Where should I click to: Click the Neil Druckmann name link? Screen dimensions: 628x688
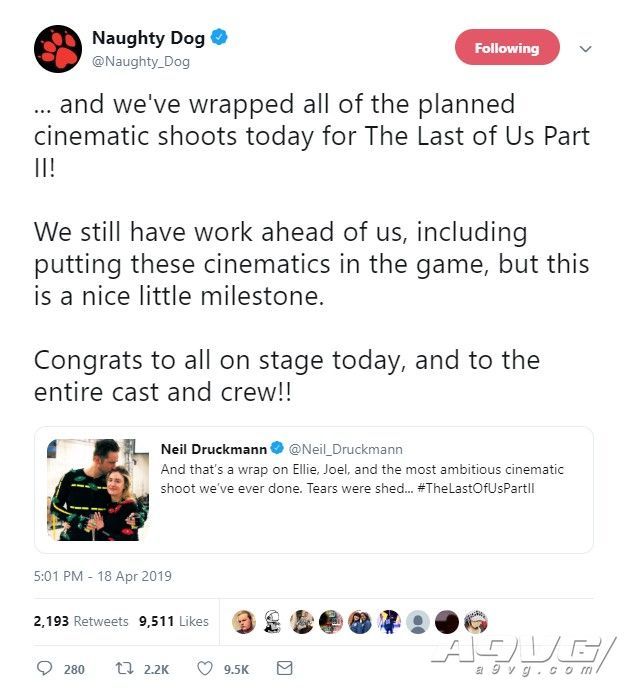point(214,449)
